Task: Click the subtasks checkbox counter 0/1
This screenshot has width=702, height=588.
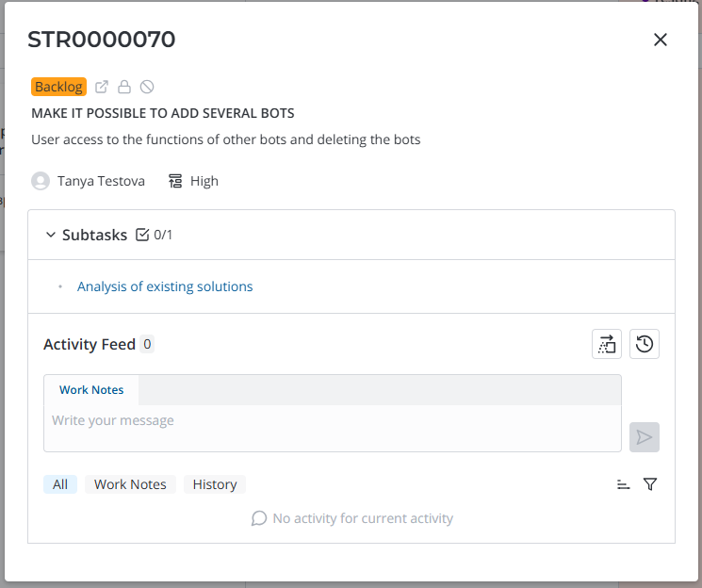Action: point(155,235)
